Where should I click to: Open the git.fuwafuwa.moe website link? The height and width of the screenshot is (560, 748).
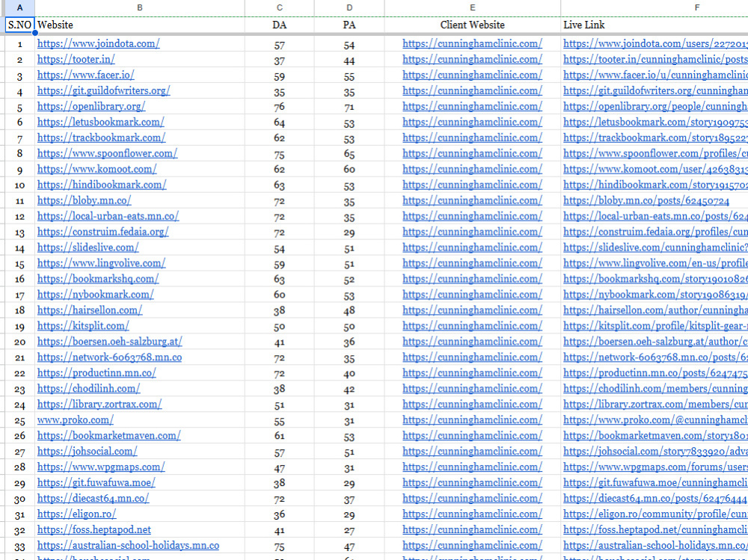click(x=96, y=483)
